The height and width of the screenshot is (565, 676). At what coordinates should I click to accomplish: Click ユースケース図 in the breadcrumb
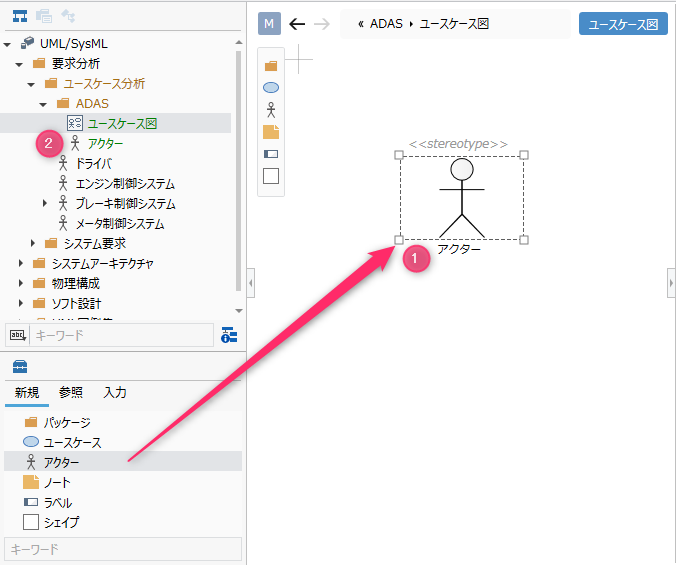coord(454,24)
